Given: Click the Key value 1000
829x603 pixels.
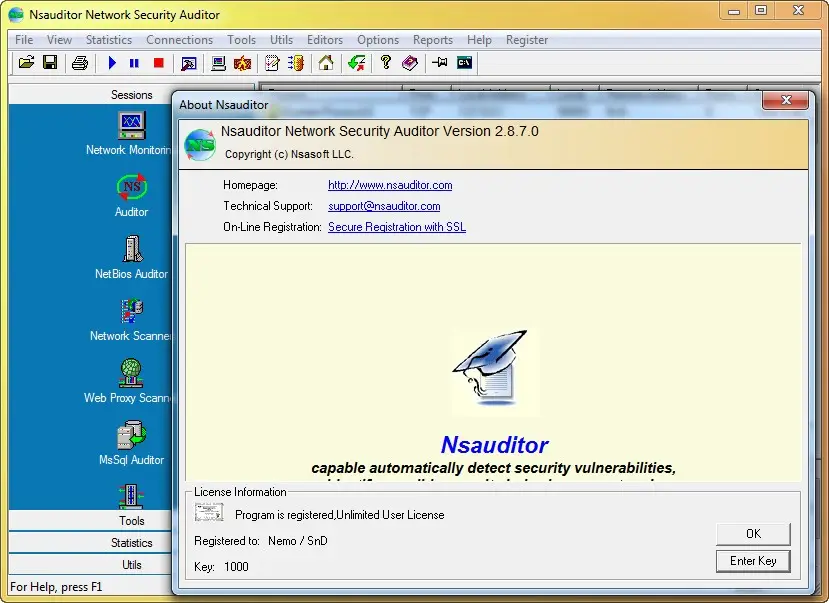Looking at the screenshot, I should [236, 567].
